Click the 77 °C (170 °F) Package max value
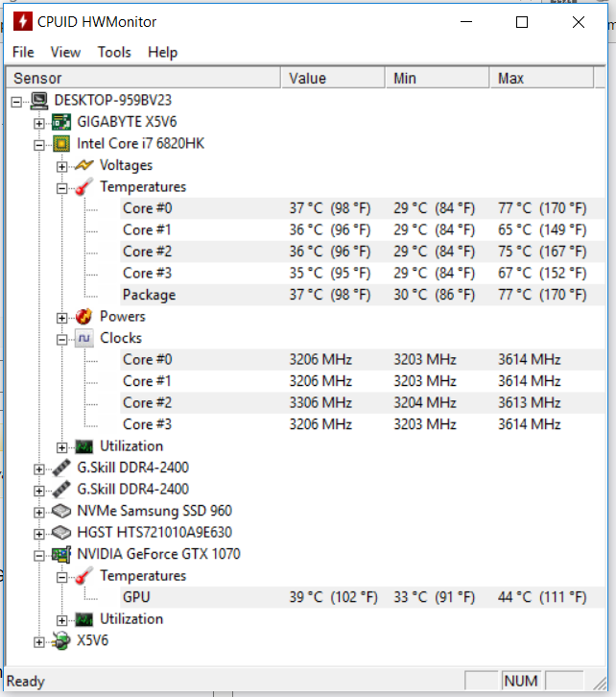This screenshot has width=616, height=697. click(542, 295)
